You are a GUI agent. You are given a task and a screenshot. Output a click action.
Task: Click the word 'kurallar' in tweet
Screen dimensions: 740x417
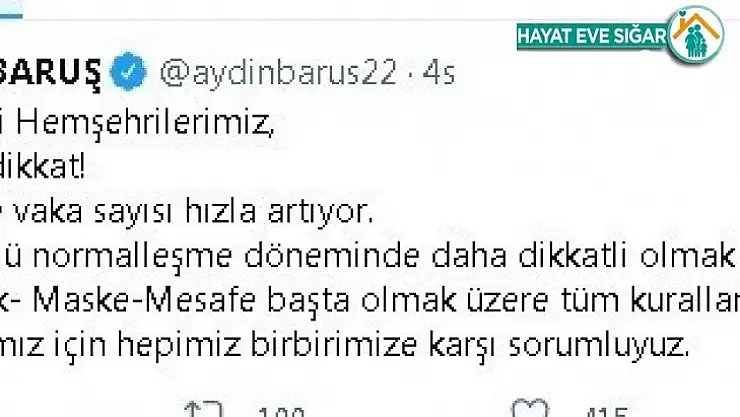tap(685, 300)
